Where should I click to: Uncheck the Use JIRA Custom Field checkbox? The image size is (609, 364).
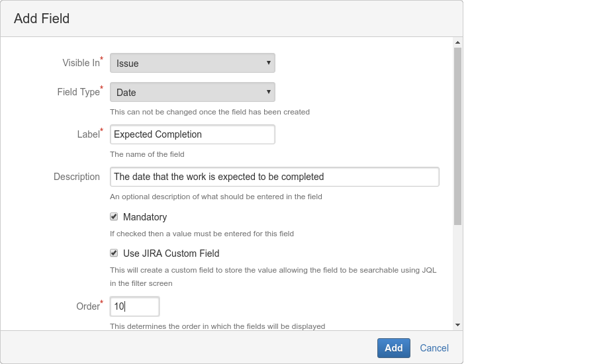pos(114,253)
